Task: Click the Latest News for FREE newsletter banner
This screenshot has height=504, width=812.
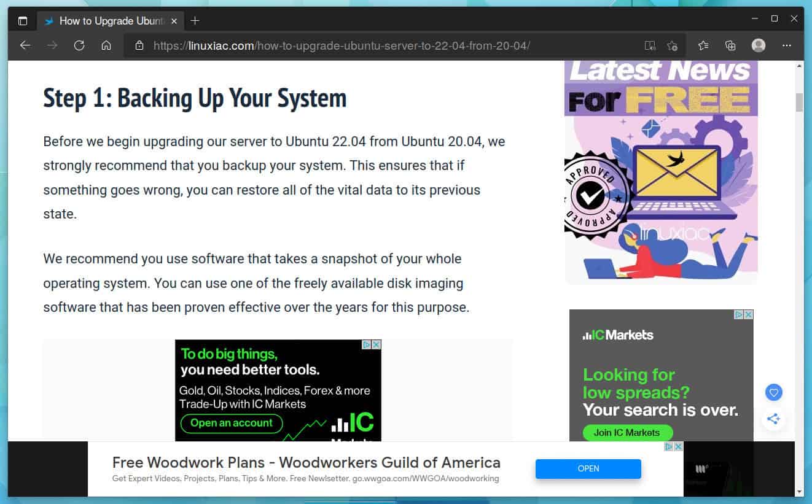Action: coord(661,173)
